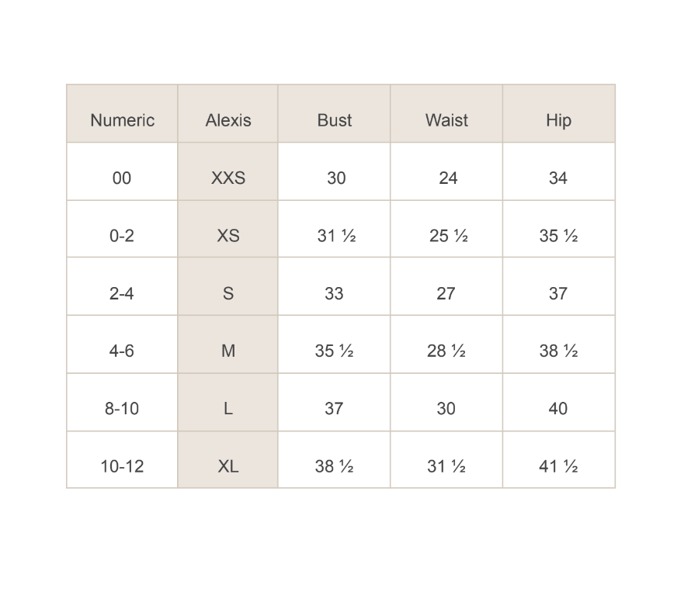Select bust value 35 ½ for M
This screenshot has width=698, height=616.
[335, 351]
